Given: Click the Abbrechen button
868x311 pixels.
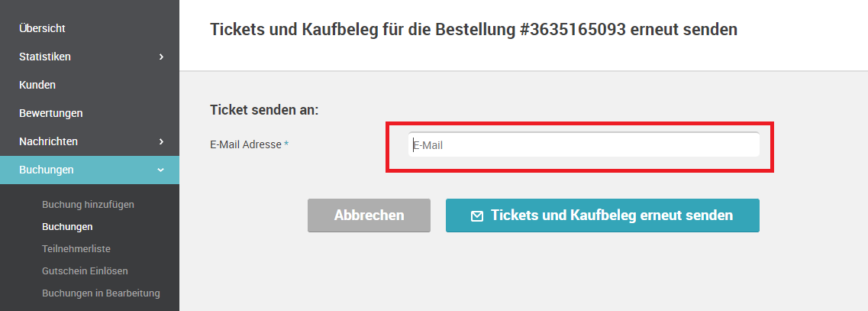Looking at the screenshot, I should click(x=369, y=215).
